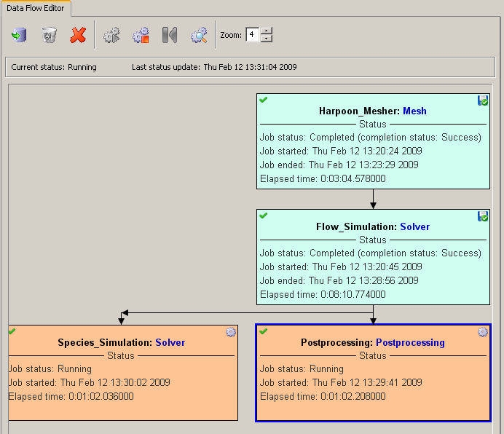The width and height of the screenshot is (504, 434).
Task: Click Job status Completed line in Flow_Simulation
Action: pyautogui.click(x=371, y=253)
